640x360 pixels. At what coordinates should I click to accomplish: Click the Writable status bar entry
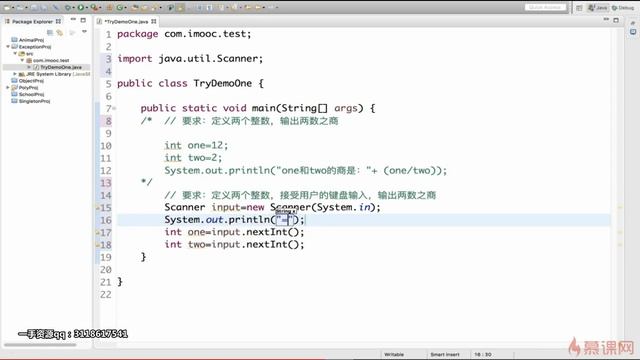[394, 355]
